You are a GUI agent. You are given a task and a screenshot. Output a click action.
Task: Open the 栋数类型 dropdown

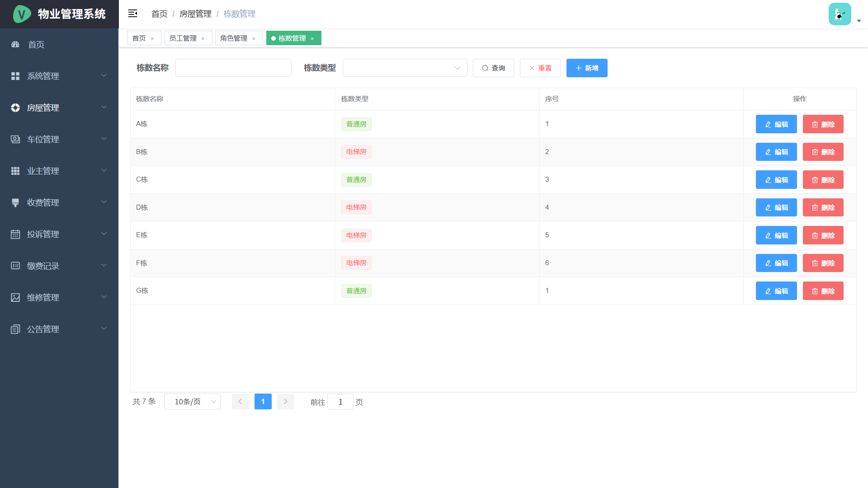point(405,68)
